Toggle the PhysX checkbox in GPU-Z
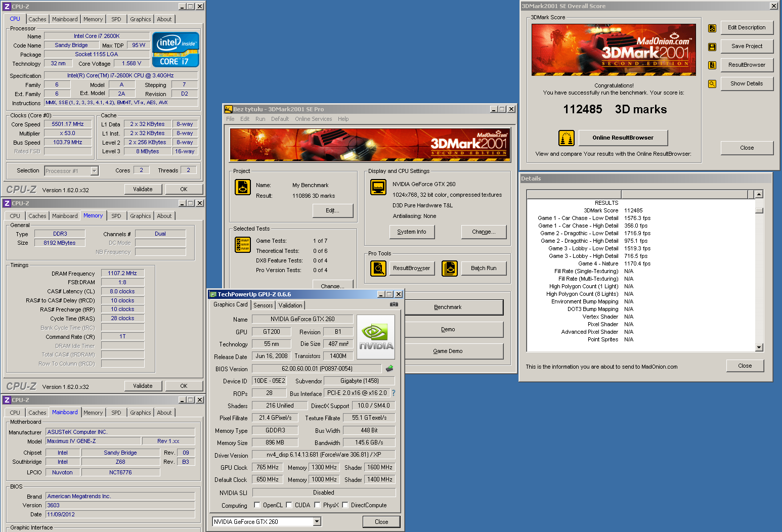The image size is (782, 532). [317, 505]
